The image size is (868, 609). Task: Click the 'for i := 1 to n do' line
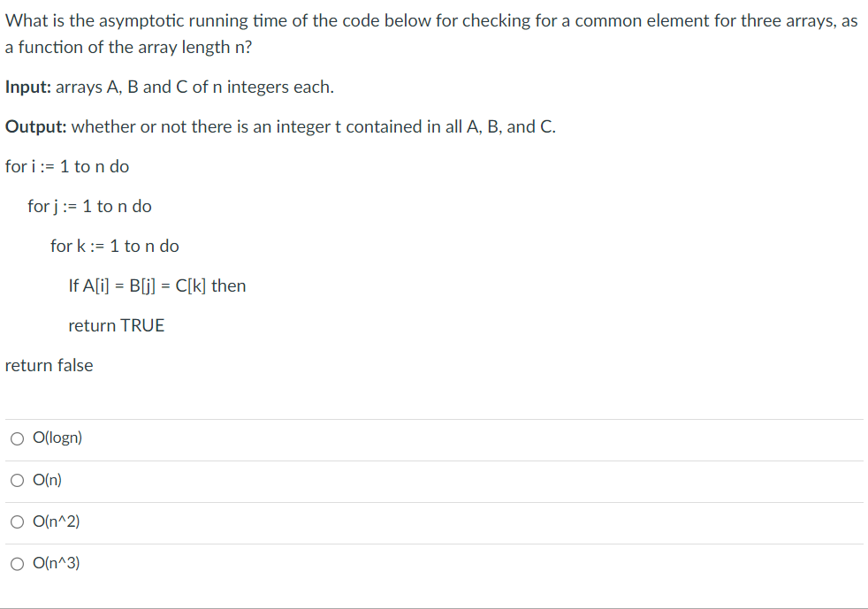(66, 166)
